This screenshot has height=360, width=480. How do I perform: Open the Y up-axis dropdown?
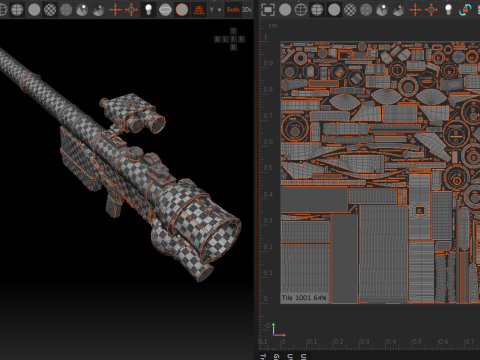(215, 10)
